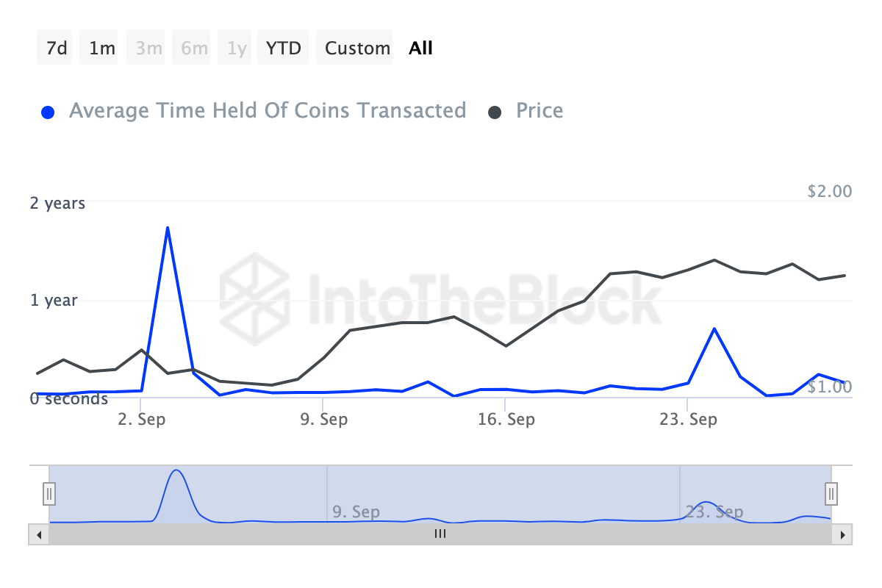882x588 pixels.
Task: Toggle the Price series dark dot
Action: pyautogui.click(x=495, y=112)
